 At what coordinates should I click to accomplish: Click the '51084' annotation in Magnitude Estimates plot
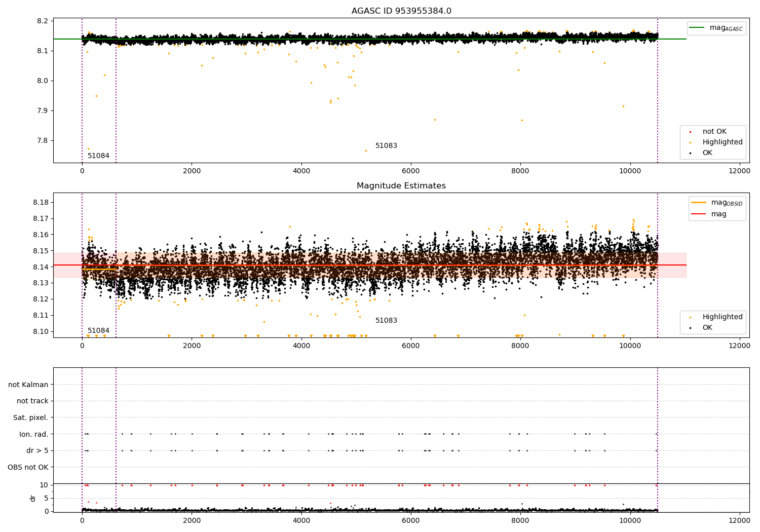click(98, 331)
